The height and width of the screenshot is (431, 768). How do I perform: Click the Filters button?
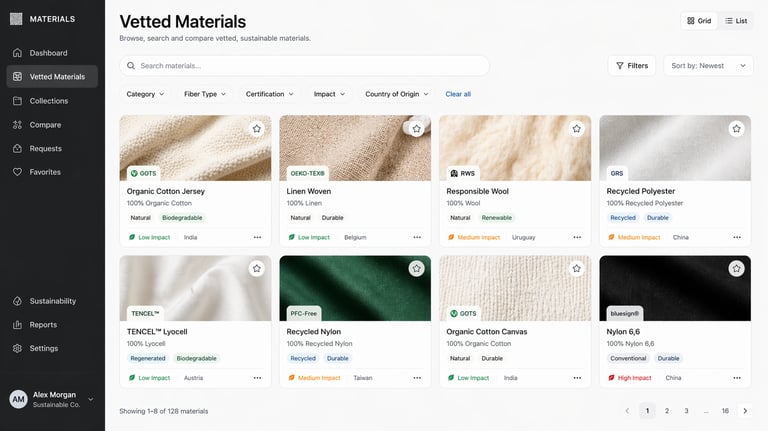[x=631, y=66]
